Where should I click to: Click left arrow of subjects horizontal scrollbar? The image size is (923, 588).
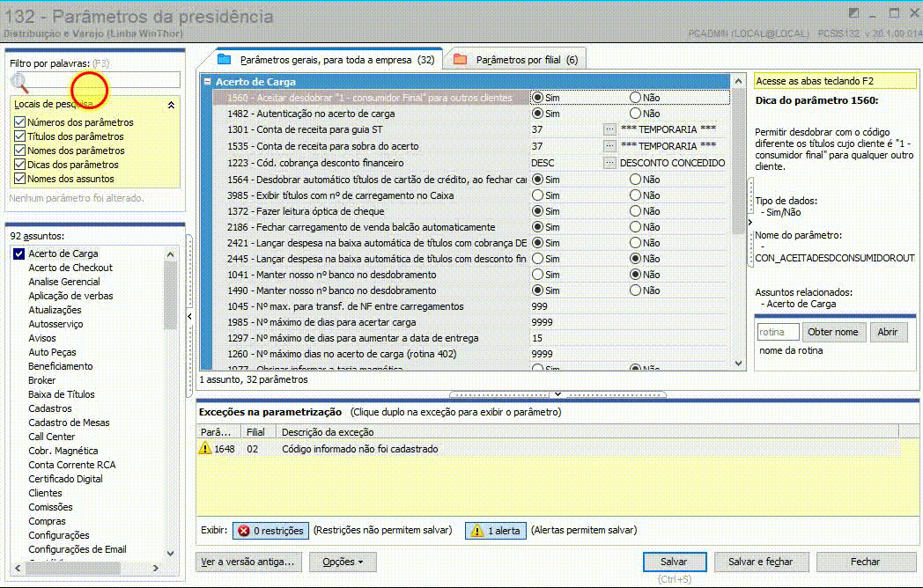coord(18,568)
